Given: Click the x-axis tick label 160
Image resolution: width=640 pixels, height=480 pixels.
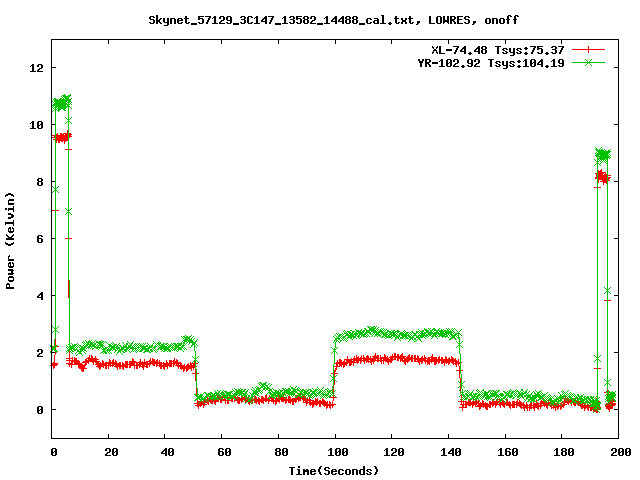Looking at the screenshot, I should click(x=507, y=452).
